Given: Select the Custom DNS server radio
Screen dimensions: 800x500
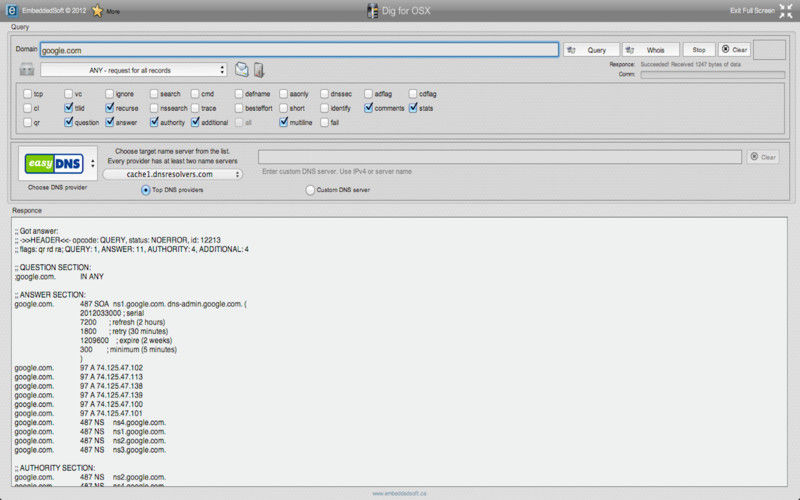Looking at the screenshot, I should 310,190.
